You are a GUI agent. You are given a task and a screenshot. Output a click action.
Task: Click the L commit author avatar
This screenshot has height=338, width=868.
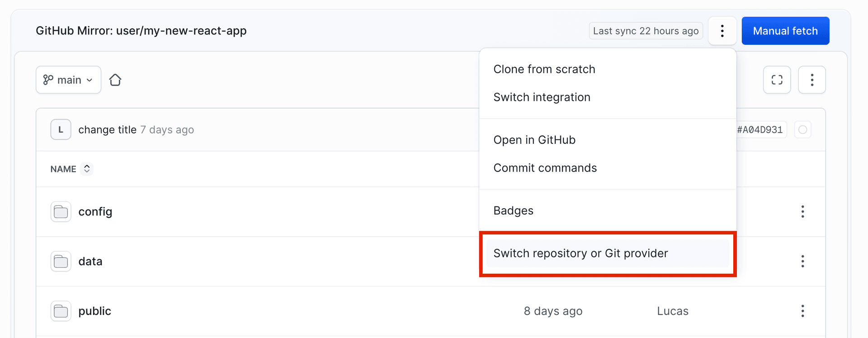[61, 129]
